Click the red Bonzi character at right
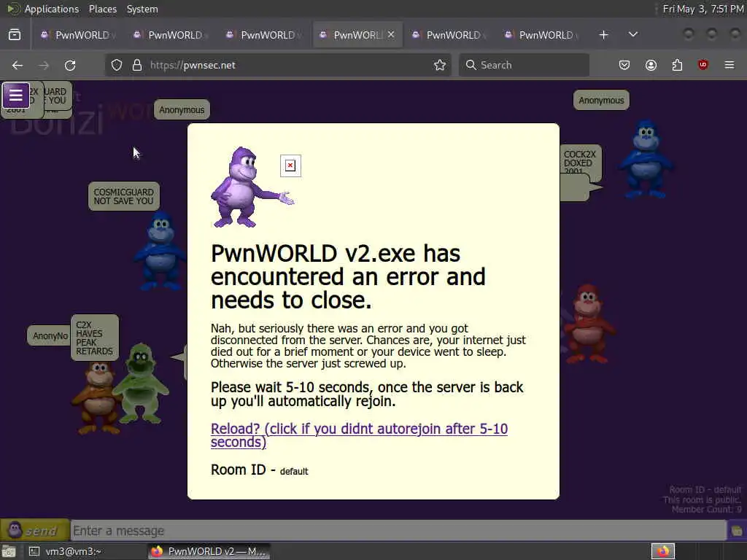 coord(589,324)
